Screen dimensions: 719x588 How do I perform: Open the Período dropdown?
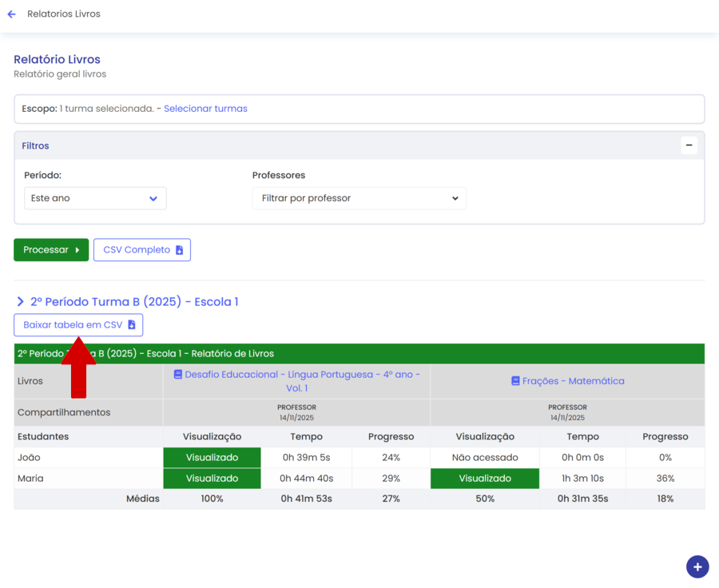[95, 198]
